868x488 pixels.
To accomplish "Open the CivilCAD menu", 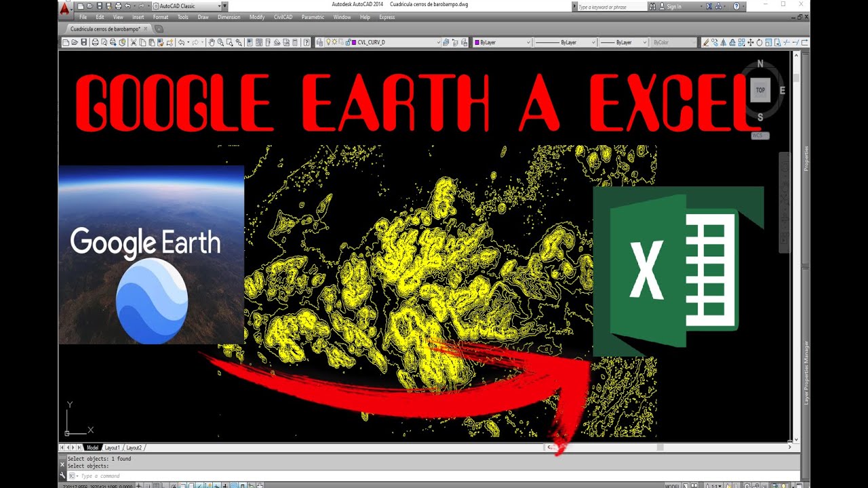I will (283, 17).
